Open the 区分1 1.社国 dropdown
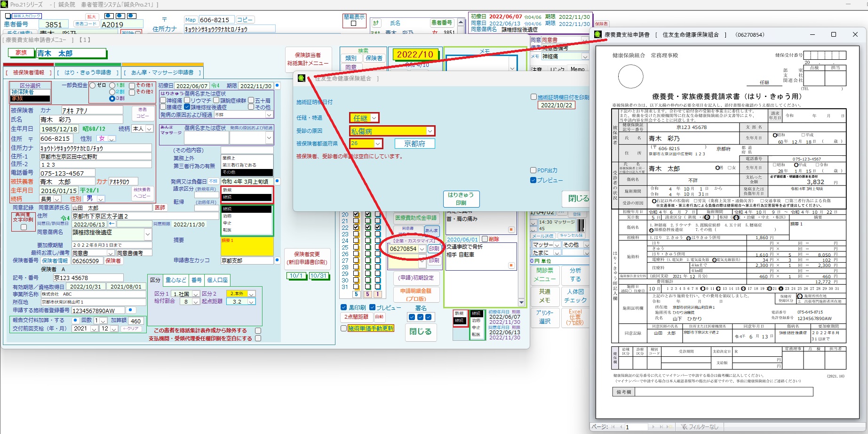The image size is (868, 434). point(195,294)
